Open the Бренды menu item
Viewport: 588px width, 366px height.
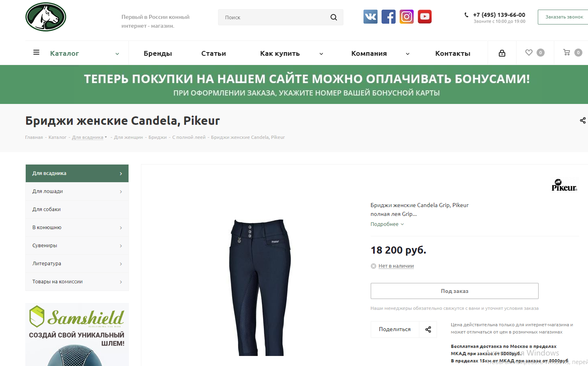[x=158, y=53]
